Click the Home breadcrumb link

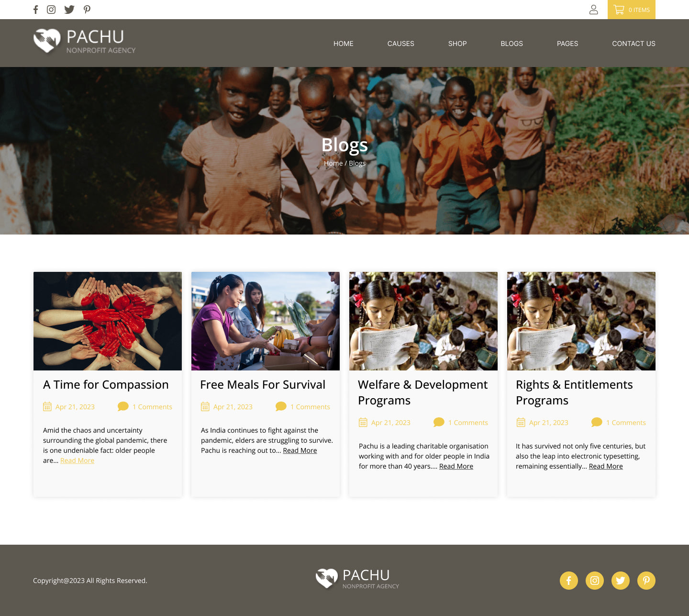pos(333,163)
